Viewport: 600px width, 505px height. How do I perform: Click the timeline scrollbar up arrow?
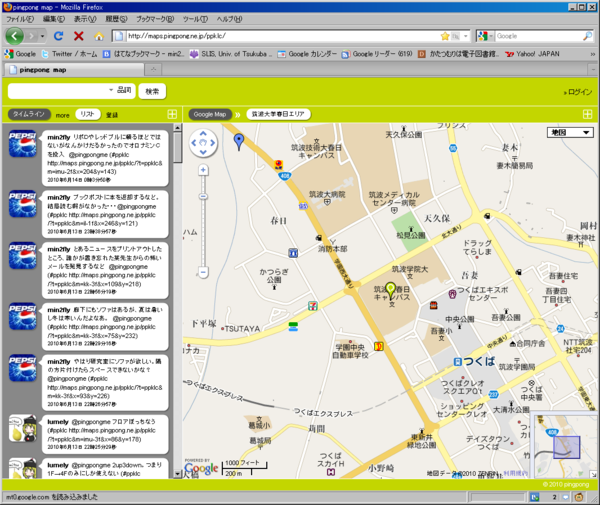pos(178,128)
